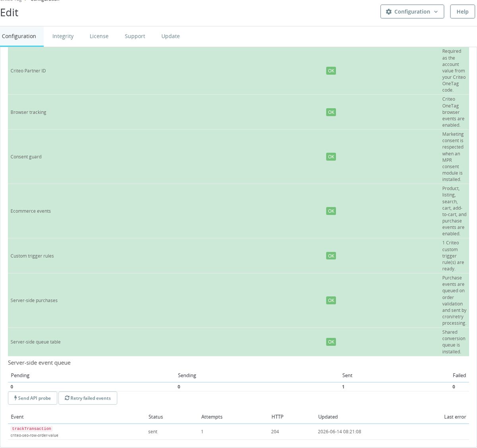The height and width of the screenshot is (448, 477).
Task: Click the Last error column header
Action: coord(455,417)
